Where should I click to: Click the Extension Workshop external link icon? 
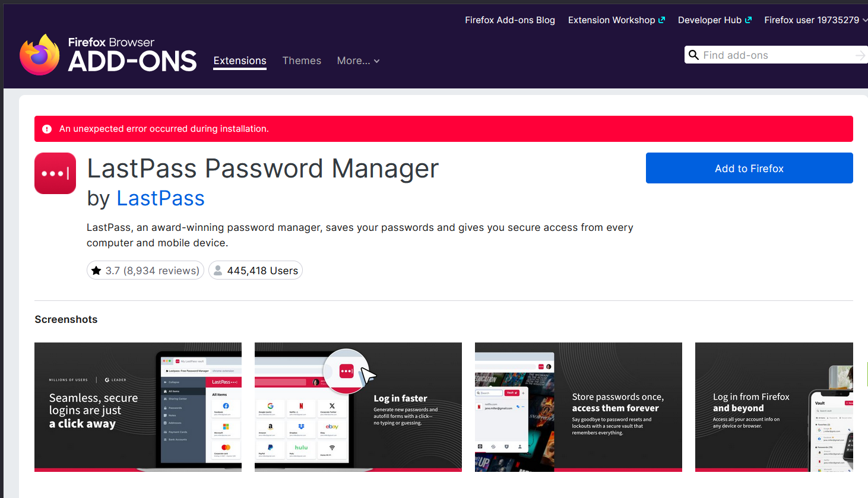[x=661, y=20]
